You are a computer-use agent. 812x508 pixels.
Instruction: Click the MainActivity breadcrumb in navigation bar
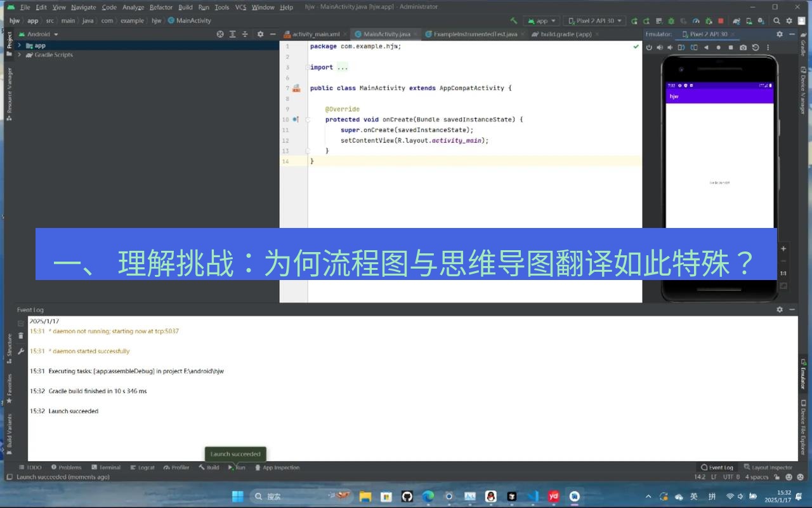click(x=190, y=21)
